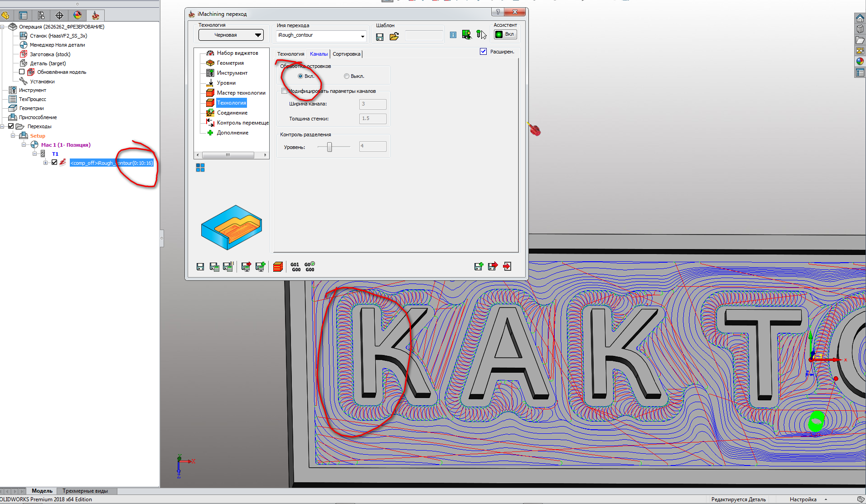Viewport: 866px width, 504px height.
Task: Click the Simulate icon with red arrow
Action: [x=246, y=267]
